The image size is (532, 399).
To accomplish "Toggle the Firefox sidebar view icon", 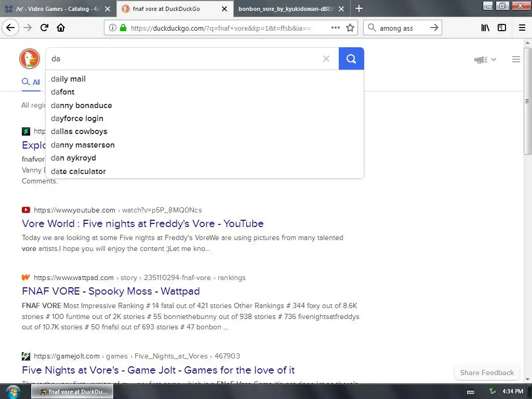I will tap(502, 28).
